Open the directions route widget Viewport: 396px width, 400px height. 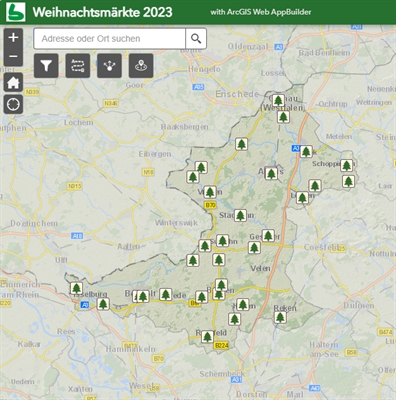78,66
